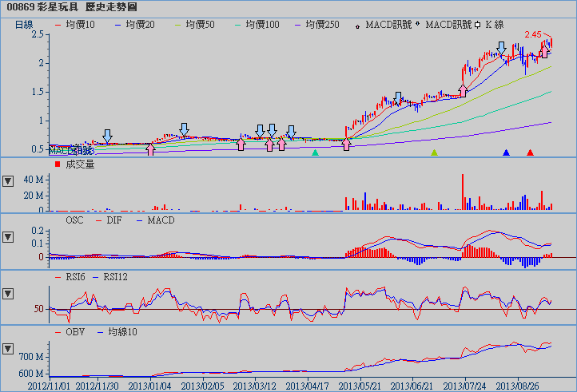The height and width of the screenshot is (392, 577).
Task: Click the red triangle marker below the chart
Action: click(x=530, y=152)
